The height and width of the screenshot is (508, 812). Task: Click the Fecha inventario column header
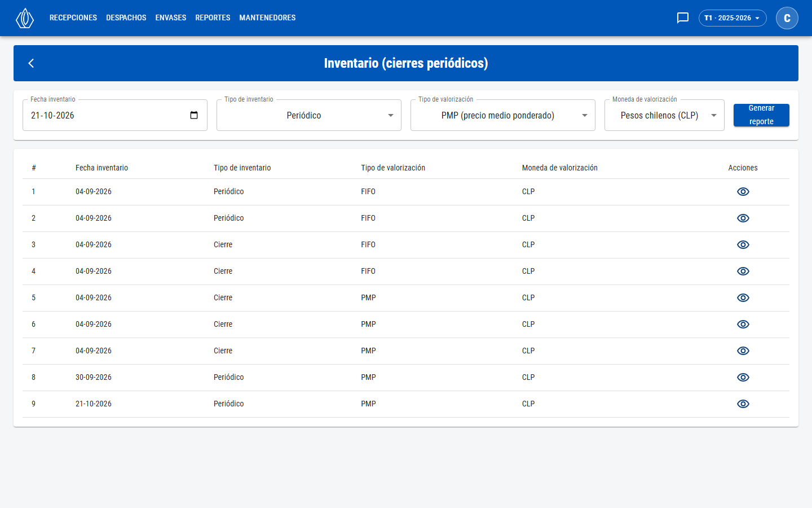[x=101, y=168]
